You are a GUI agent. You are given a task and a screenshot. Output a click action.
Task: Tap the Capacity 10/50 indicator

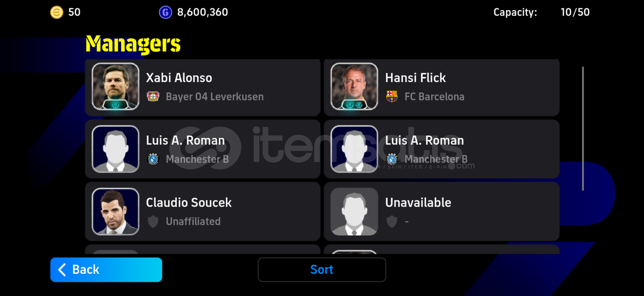541,12
